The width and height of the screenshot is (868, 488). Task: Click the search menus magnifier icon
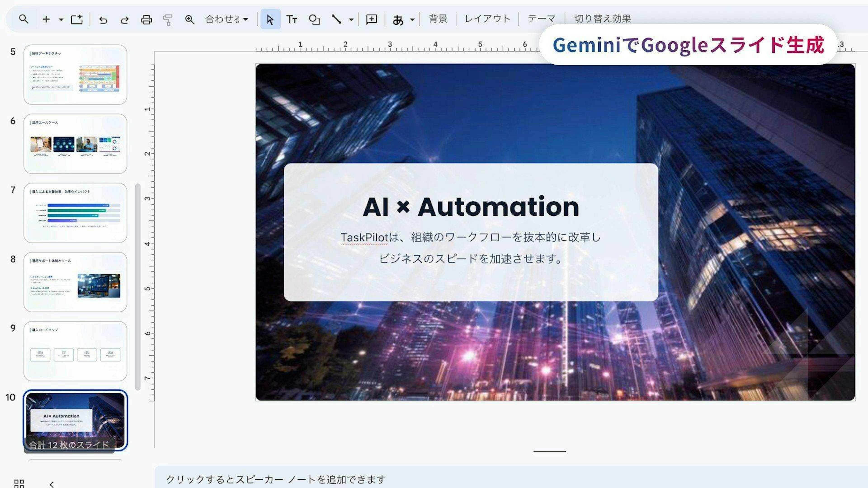coord(23,19)
